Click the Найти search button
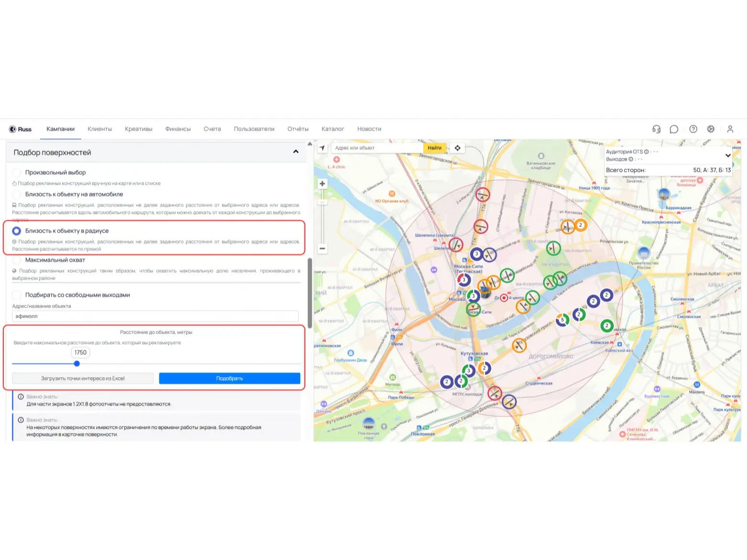This screenshot has height=560, width=747. coord(434,148)
